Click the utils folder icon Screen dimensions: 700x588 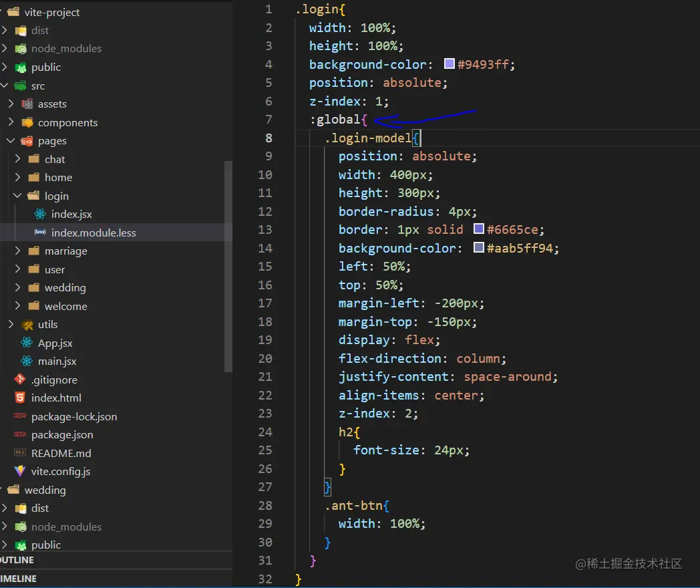click(x=27, y=325)
